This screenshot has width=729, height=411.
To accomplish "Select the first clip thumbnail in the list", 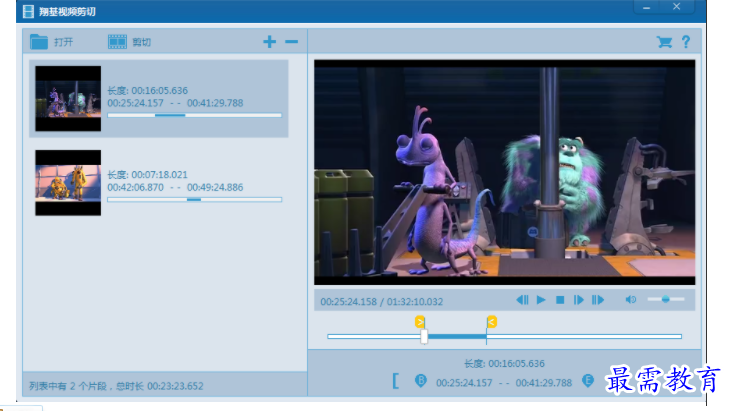I will click(68, 99).
